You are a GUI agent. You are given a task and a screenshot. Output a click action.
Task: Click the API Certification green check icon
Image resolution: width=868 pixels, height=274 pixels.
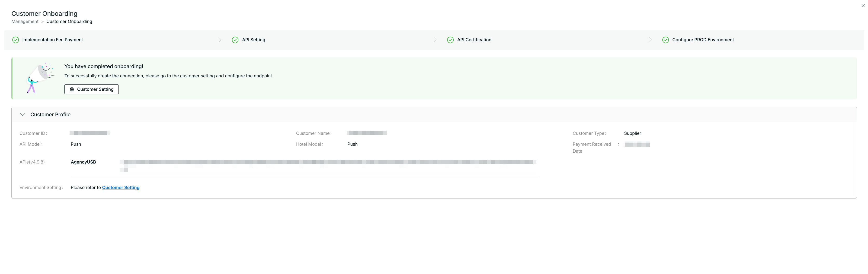tap(450, 40)
